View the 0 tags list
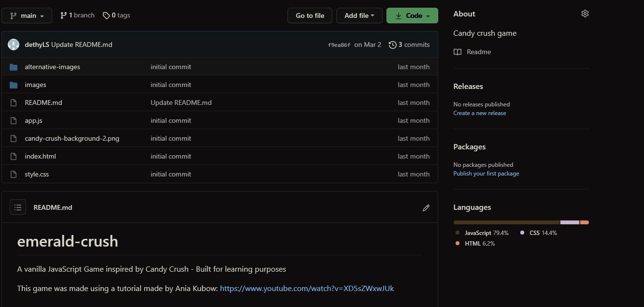 (x=116, y=15)
